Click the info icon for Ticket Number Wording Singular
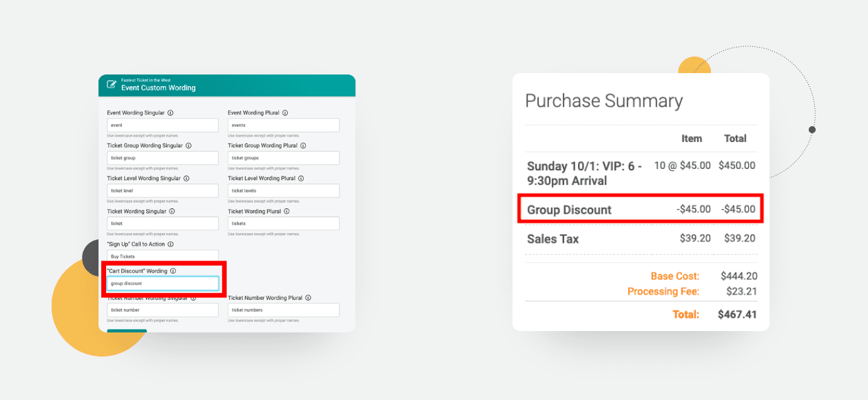This screenshot has width=868, height=400. click(193, 298)
